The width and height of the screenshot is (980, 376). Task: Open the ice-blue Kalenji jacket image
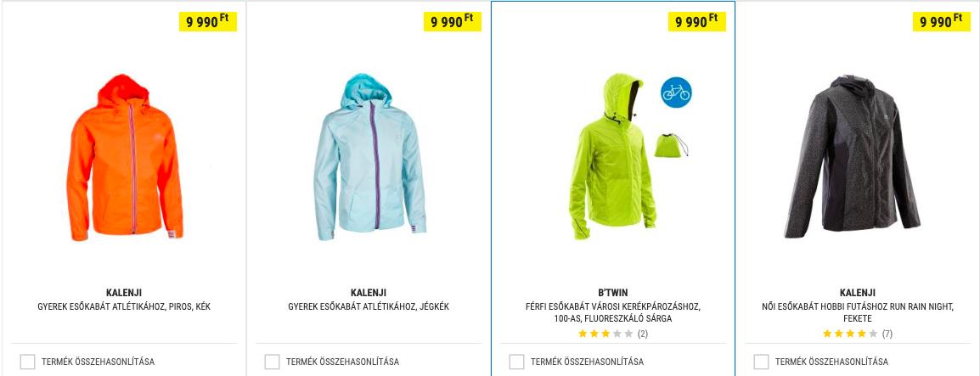(369, 157)
